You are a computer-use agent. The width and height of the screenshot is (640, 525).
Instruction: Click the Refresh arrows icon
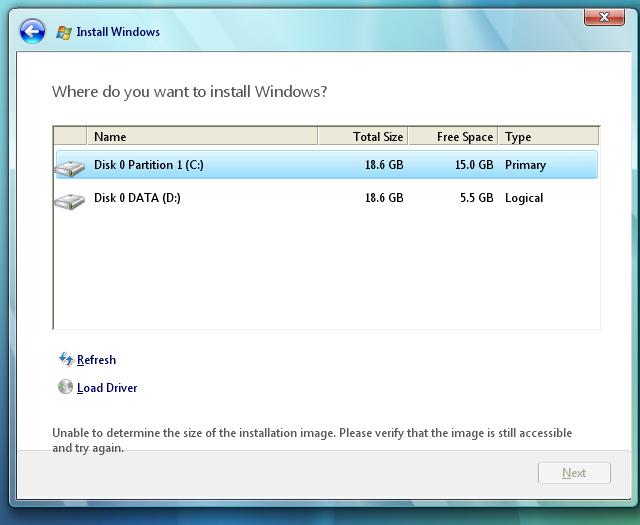tap(66, 360)
